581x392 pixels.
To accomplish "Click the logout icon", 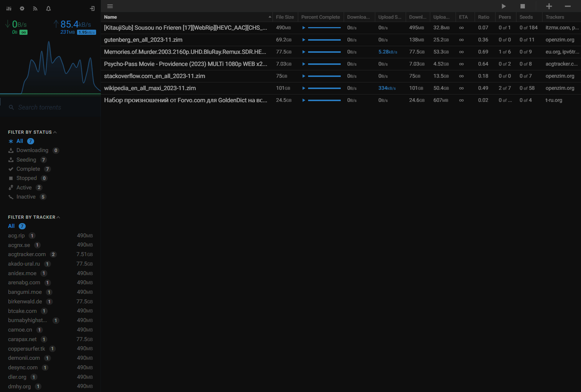I will pos(92,8).
